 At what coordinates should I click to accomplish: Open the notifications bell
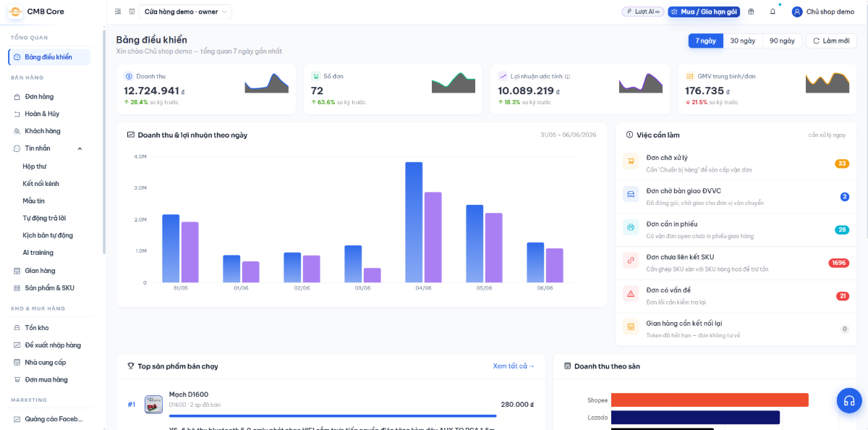pyautogui.click(x=773, y=12)
